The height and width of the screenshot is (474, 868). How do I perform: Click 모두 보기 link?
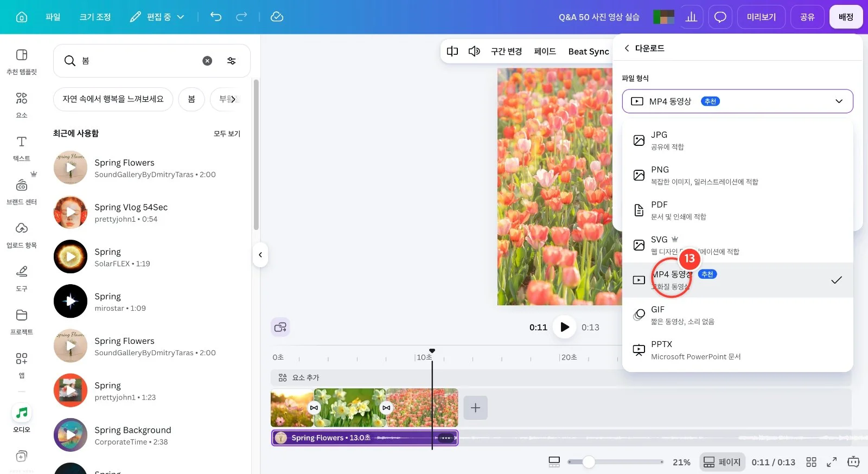227,133
